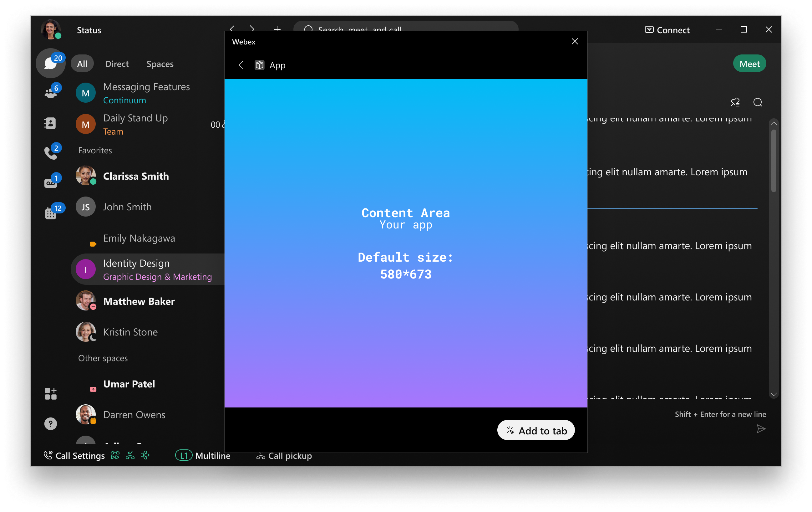Expand the Favorites section in sidebar
Viewport: 812px width, 512px height.
pyautogui.click(x=95, y=150)
